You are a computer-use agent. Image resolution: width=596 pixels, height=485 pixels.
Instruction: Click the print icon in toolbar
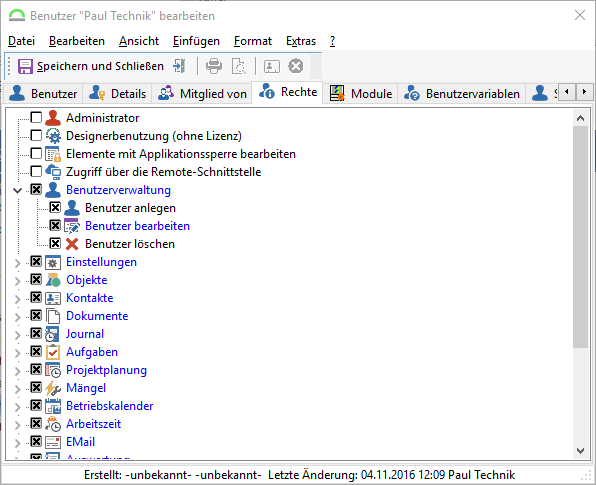click(x=214, y=66)
